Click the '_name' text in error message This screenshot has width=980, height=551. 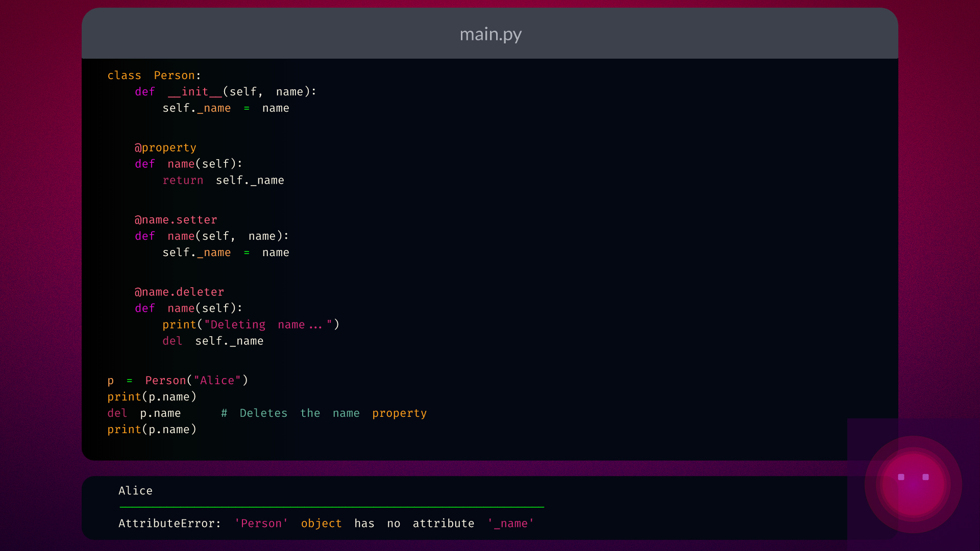point(510,523)
